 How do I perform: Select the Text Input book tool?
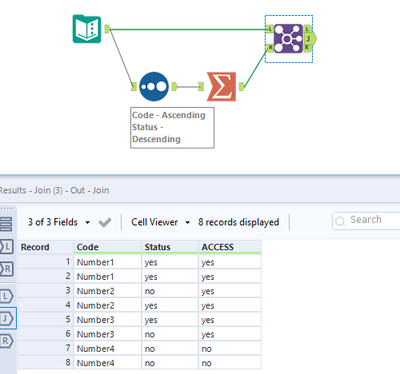(x=87, y=29)
